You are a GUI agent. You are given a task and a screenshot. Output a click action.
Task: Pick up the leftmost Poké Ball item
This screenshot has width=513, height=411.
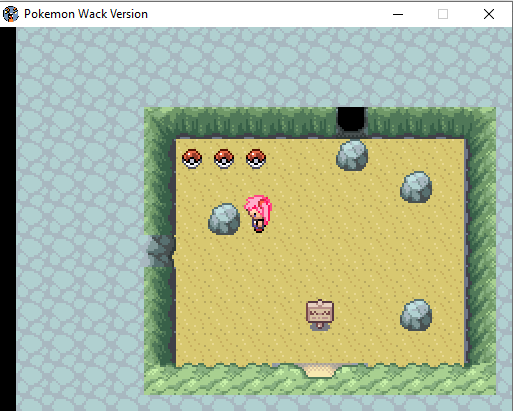pyautogui.click(x=192, y=159)
